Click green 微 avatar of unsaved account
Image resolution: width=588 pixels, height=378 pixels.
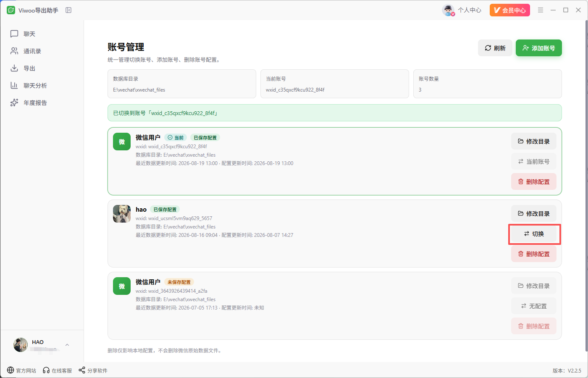pos(122,286)
